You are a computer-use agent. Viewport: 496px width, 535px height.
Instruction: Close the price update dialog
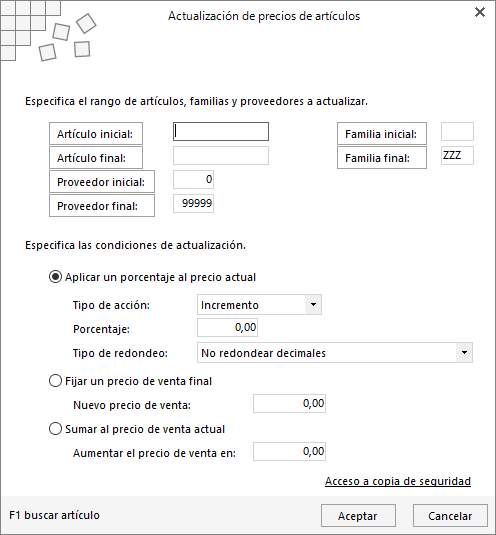480,12
